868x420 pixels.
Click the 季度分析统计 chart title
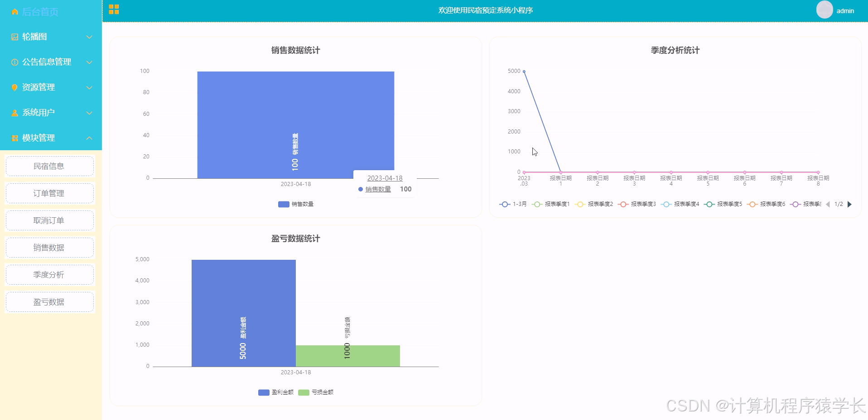(x=675, y=50)
